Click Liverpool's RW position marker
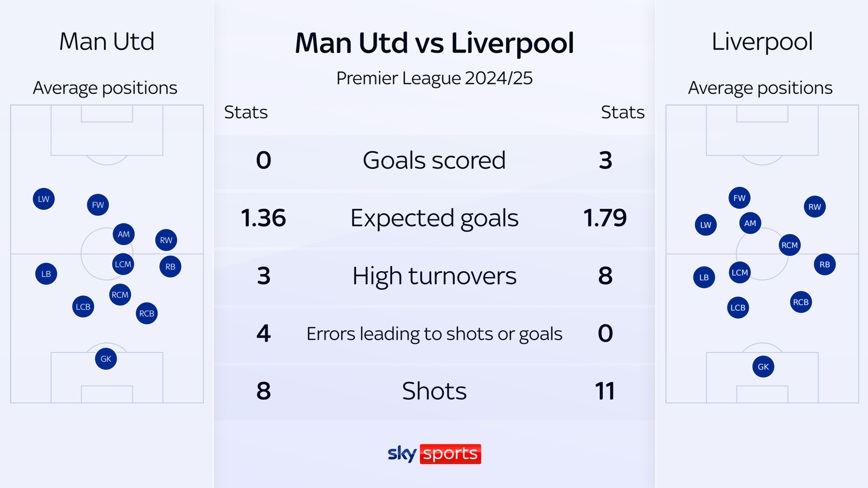 point(814,207)
